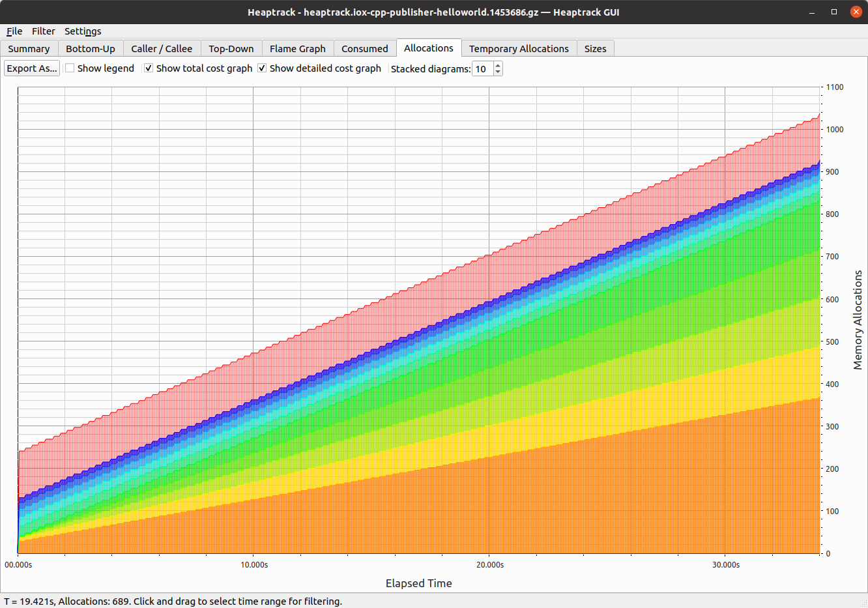The image size is (868, 608).
Task: Switch to the Top-Down tab
Action: point(231,48)
